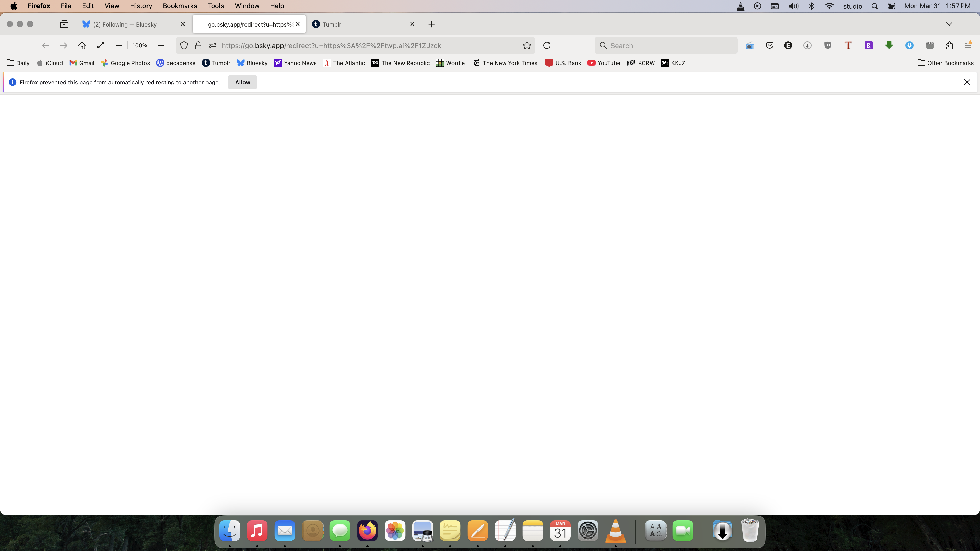
Task: Allow the blocked page redirect
Action: (x=242, y=82)
